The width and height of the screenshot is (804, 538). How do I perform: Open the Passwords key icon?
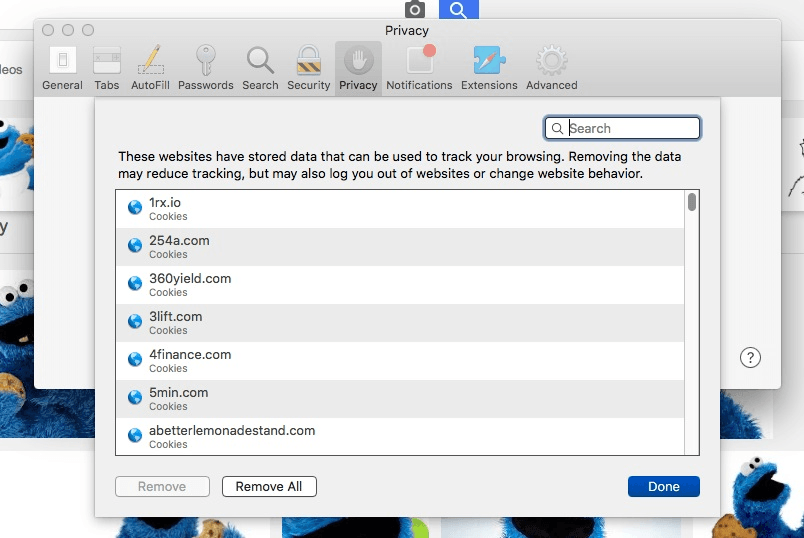[x=205, y=68]
